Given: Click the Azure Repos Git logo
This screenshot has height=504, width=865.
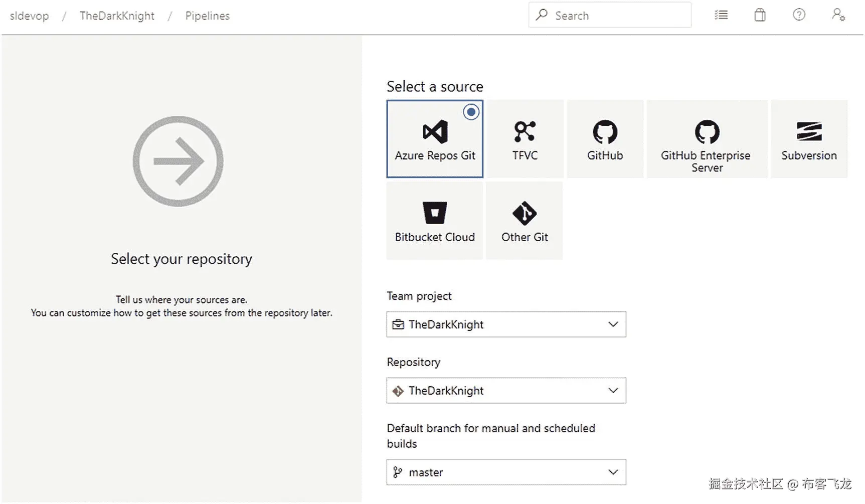Looking at the screenshot, I should [x=435, y=132].
